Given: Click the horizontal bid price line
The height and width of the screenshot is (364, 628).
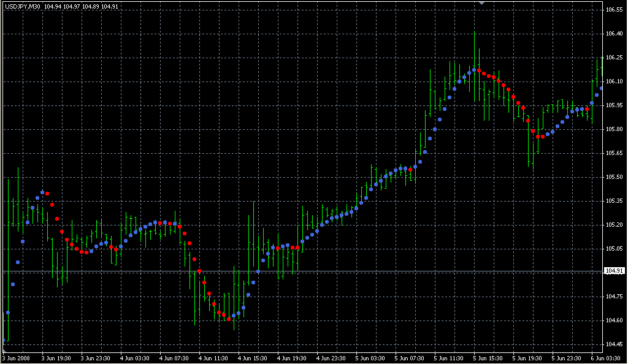Looking at the screenshot, I should click(x=307, y=271).
